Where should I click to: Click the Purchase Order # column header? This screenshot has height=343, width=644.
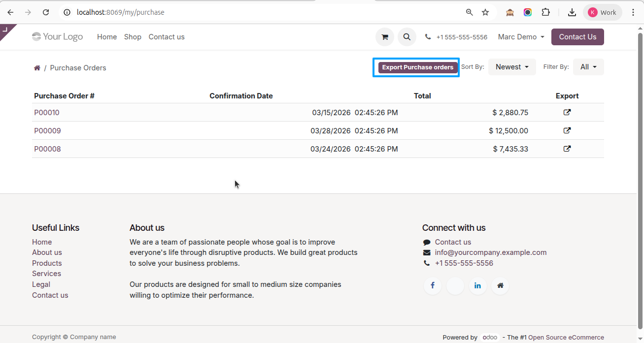click(x=64, y=96)
